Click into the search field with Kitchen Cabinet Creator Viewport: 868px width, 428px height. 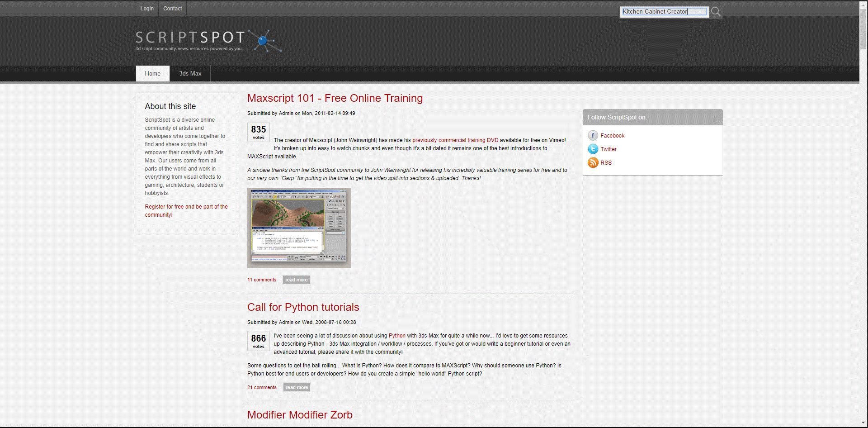(664, 12)
